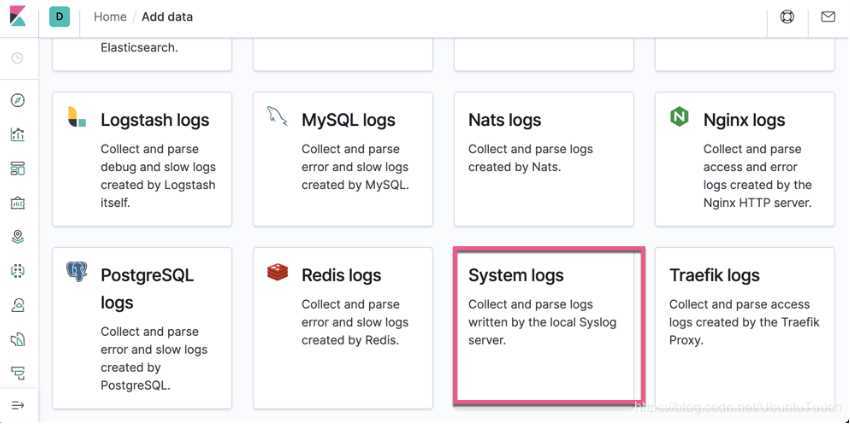The height and width of the screenshot is (435, 850).
Task: Go to Home breadcrumb
Action: 110,17
